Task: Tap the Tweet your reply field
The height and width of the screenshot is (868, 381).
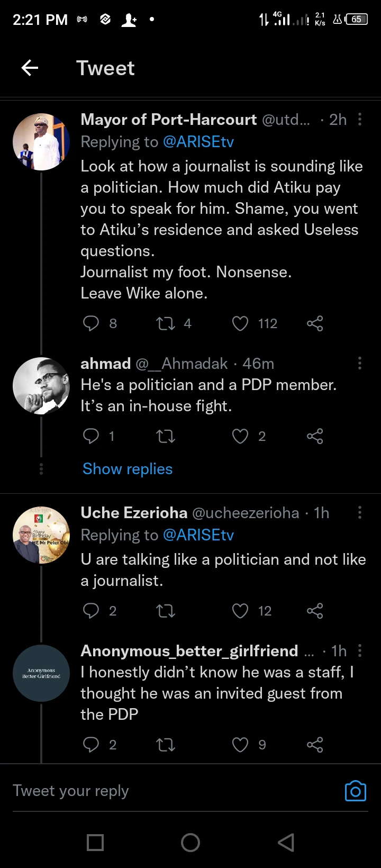Action: tap(159, 791)
